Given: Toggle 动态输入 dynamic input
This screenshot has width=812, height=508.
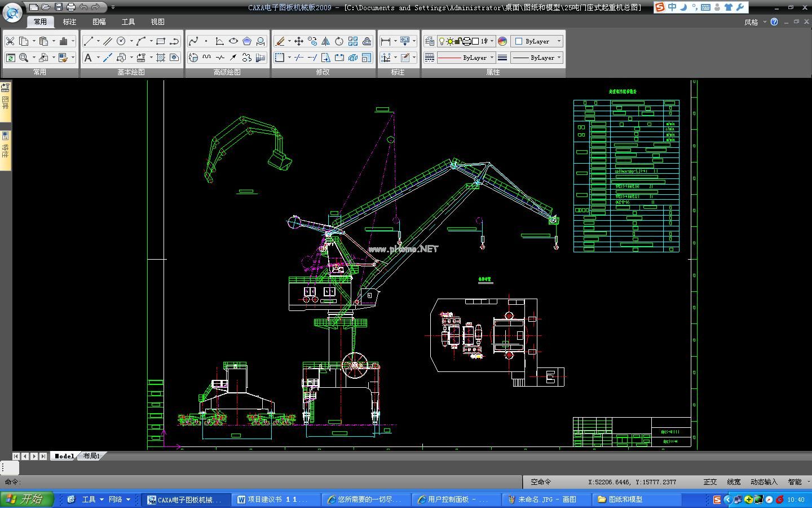Looking at the screenshot, I should click(764, 482).
